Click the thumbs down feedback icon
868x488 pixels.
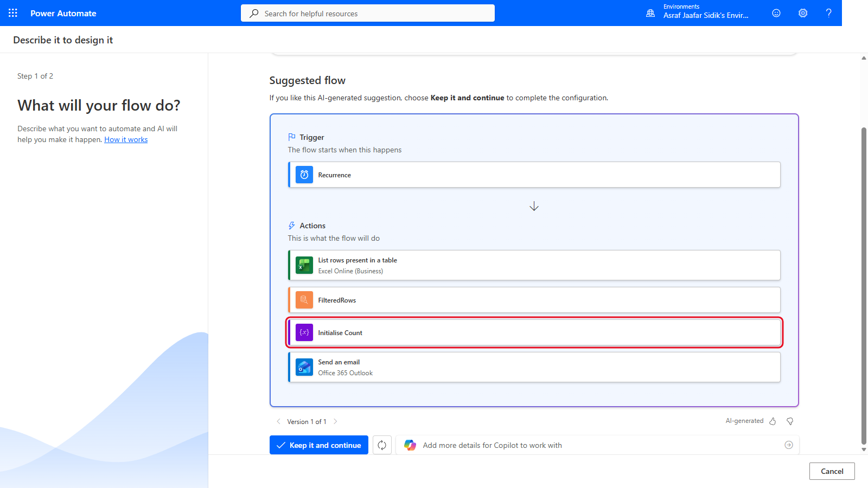click(790, 421)
